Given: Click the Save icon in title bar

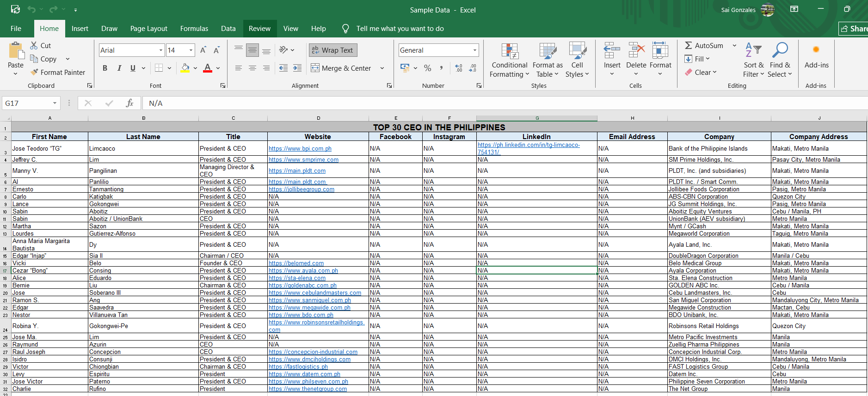Looking at the screenshot, I should point(15,9).
